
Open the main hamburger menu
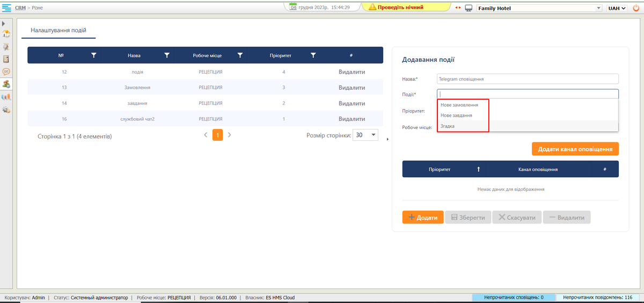pos(7,8)
